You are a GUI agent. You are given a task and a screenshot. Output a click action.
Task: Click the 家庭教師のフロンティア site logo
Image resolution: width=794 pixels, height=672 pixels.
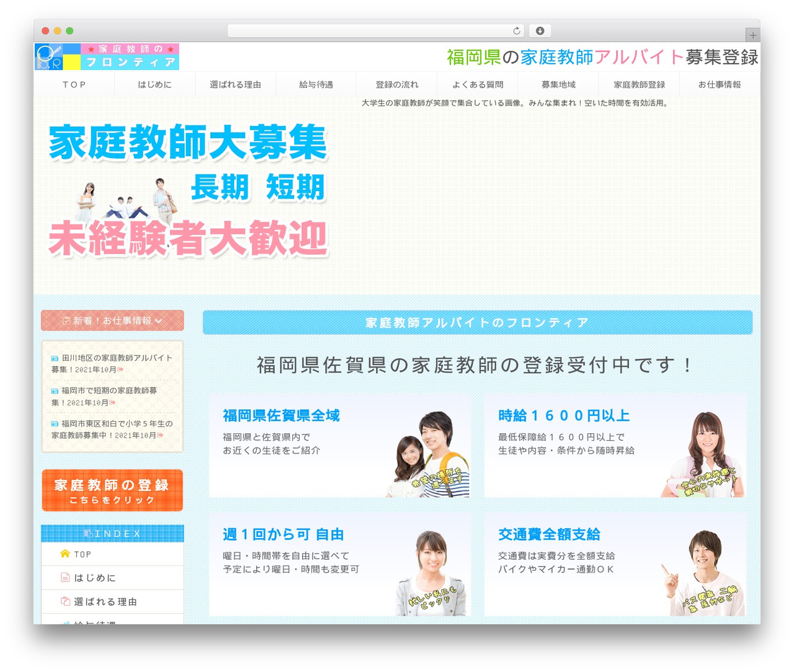click(x=107, y=56)
